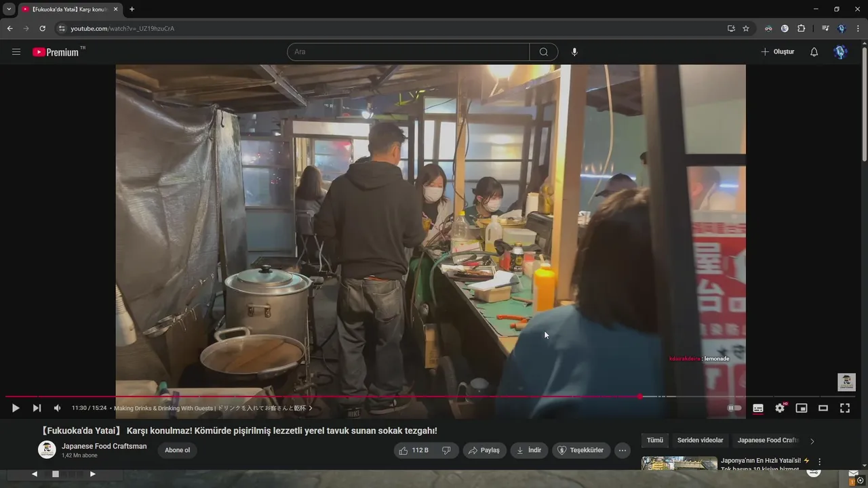The height and width of the screenshot is (488, 868).
Task: Download the video with İndir
Action: (529, 450)
